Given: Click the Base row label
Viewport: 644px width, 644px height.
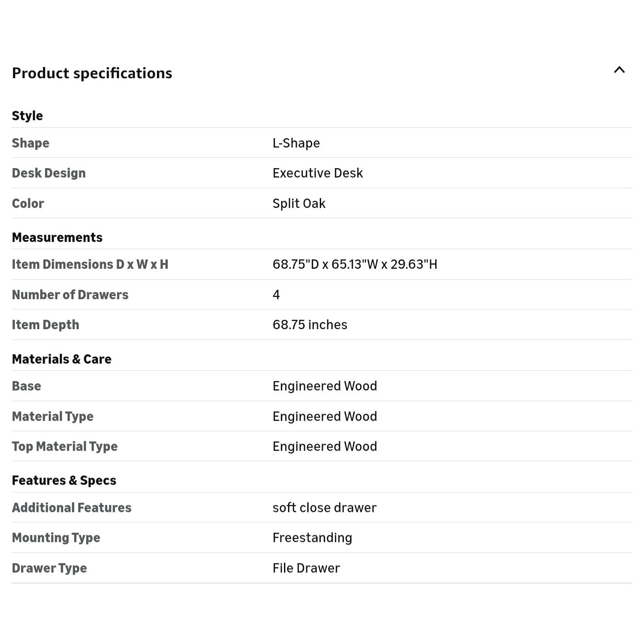Looking at the screenshot, I should (x=26, y=386).
